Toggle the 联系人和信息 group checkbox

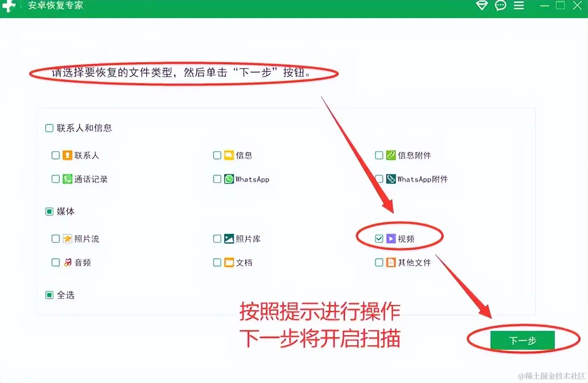click(x=49, y=128)
